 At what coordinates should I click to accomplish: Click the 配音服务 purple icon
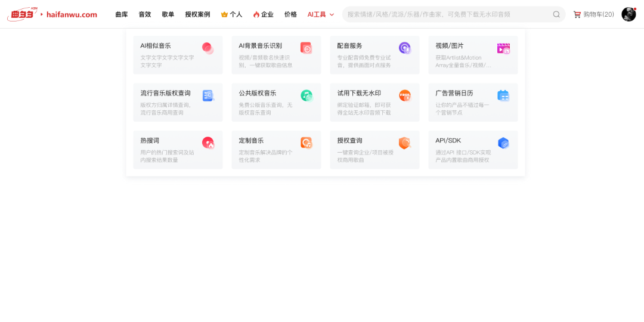[x=404, y=48]
